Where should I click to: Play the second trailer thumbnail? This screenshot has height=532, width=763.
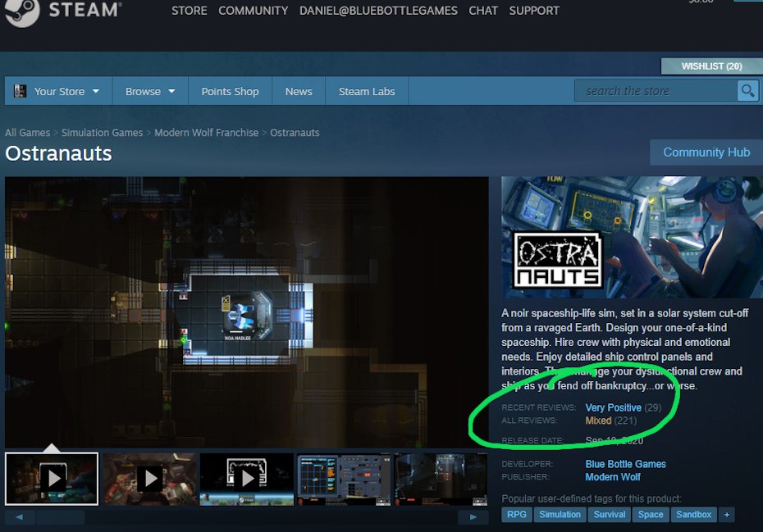(x=150, y=479)
